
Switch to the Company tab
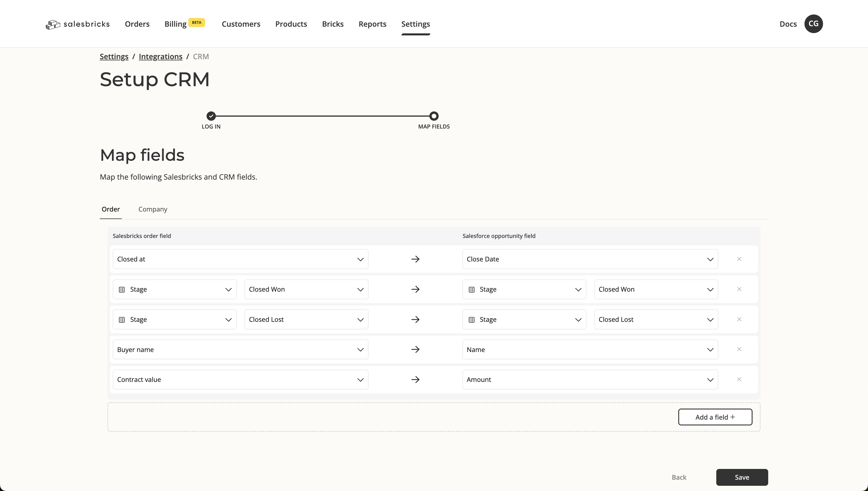pos(153,209)
